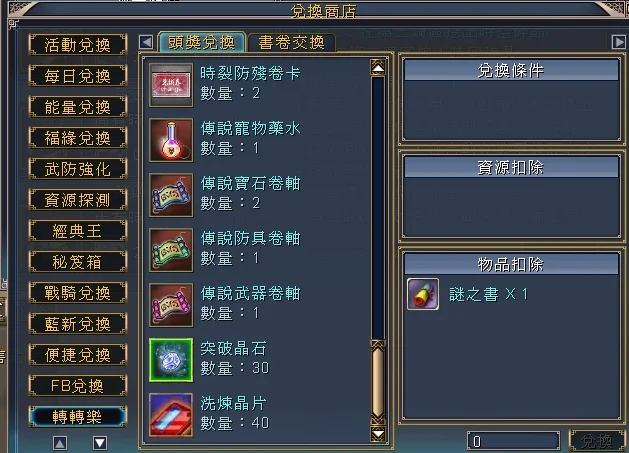Move category list down with bottom arrow
The image size is (629, 453).
pos(100,443)
